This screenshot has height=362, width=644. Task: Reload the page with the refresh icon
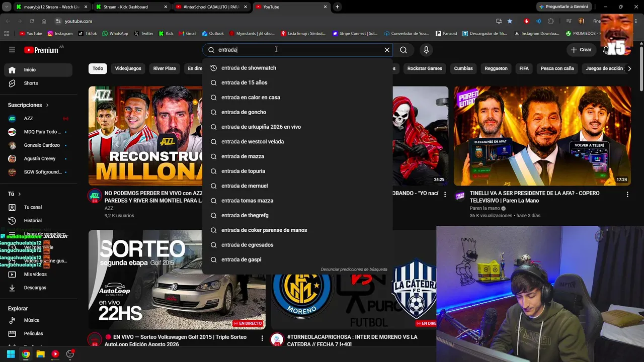click(32, 21)
